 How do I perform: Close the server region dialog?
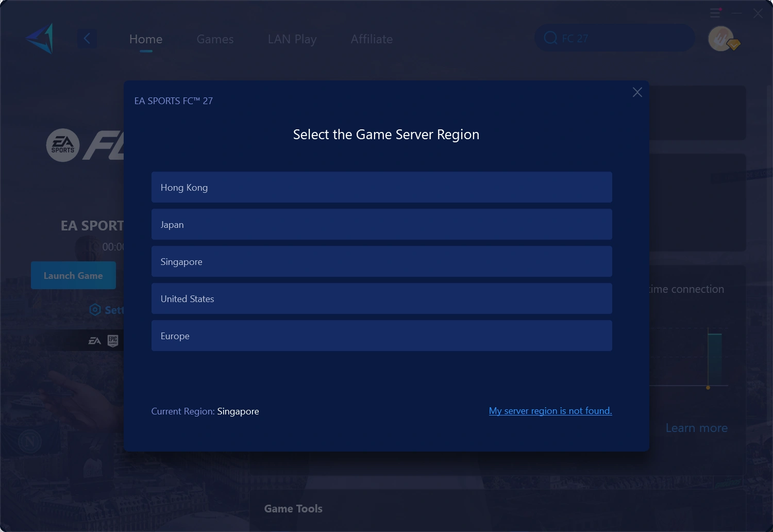(637, 92)
